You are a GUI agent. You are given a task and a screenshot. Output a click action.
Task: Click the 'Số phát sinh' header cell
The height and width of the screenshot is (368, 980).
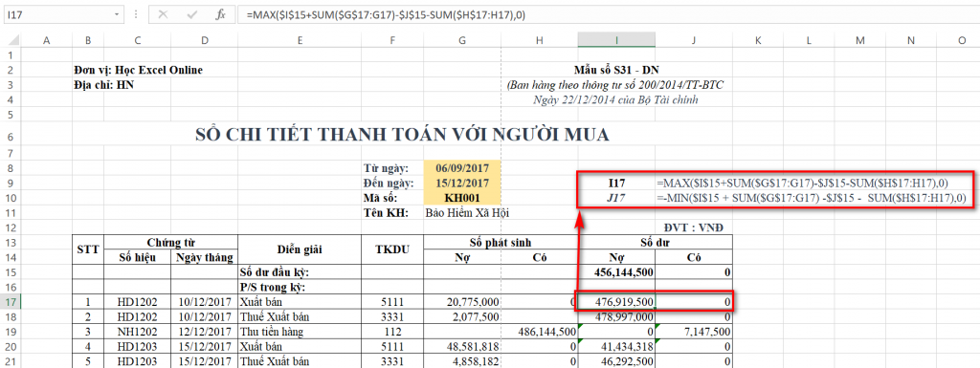coord(501,242)
